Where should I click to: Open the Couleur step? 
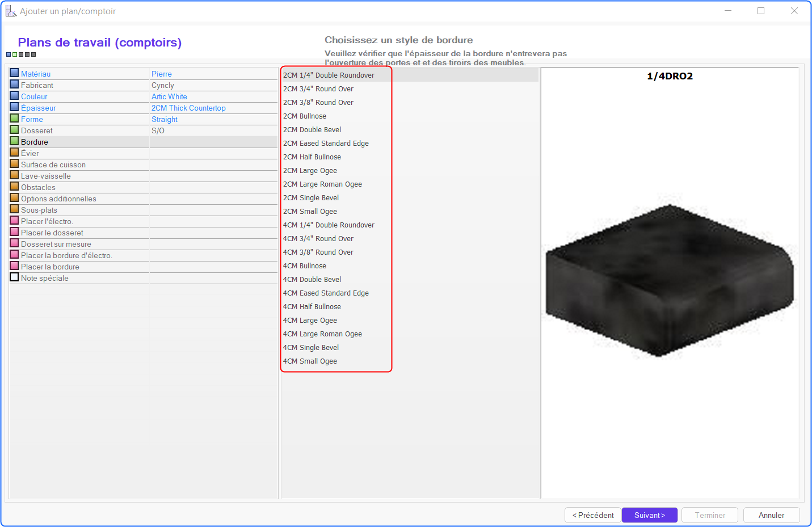34,96
